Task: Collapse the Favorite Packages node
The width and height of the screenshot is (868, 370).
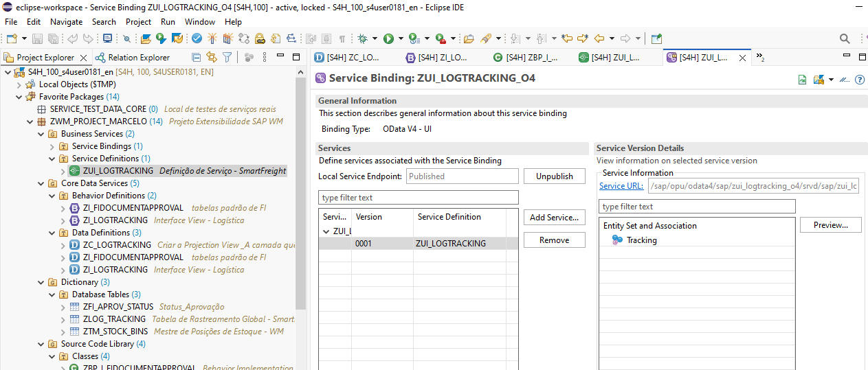Action: pos(19,97)
